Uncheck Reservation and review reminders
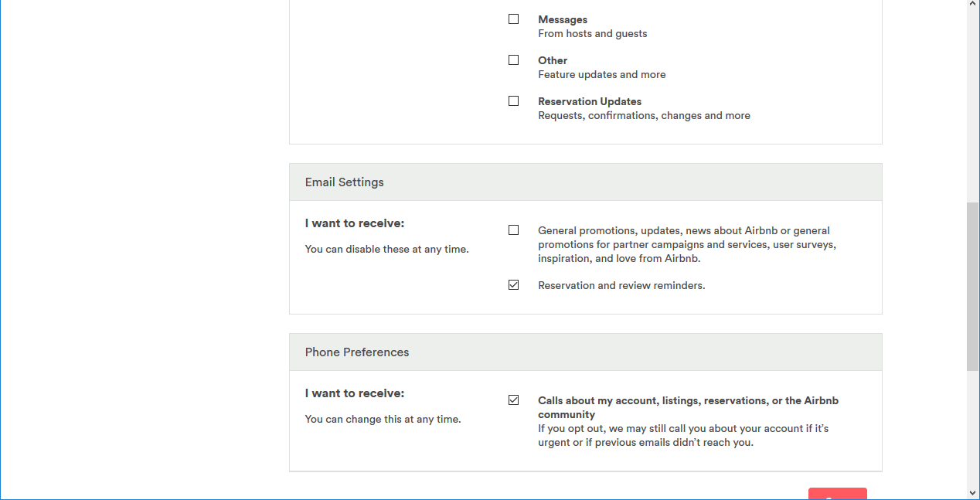The image size is (980, 500). (x=513, y=285)
